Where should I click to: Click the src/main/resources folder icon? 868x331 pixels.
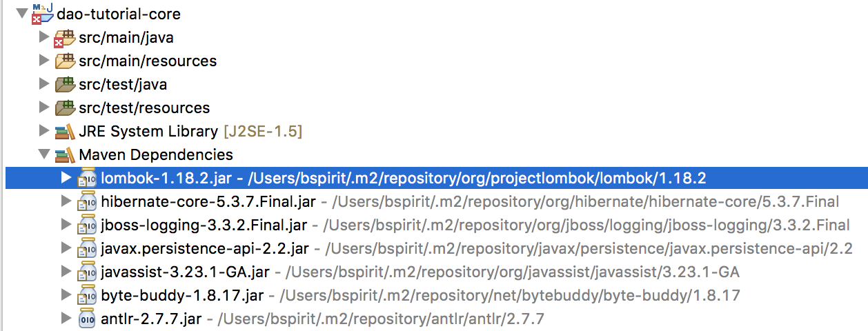[x=65, y=61]
